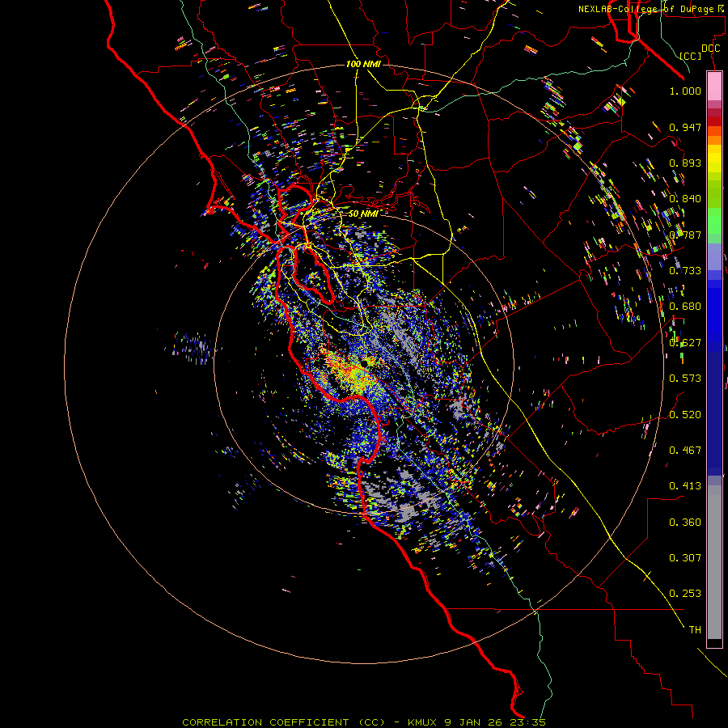Click the DCC label above the color bar

pyautogui.click(x=710, y=49)
